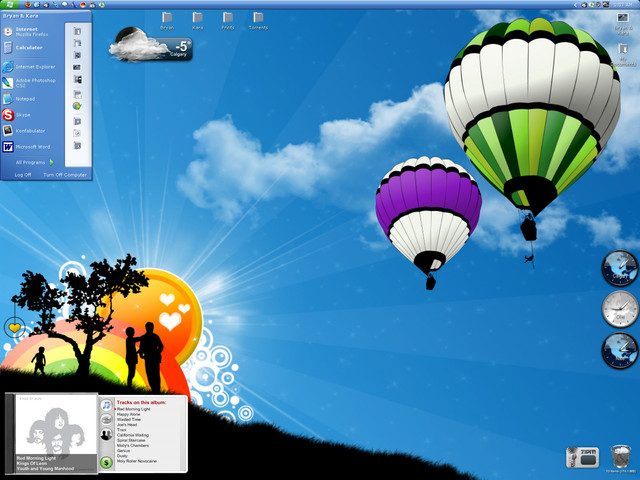The height and width of the screenshot is (480, 640).
Task: Open the Recycle Bin trash can
Action: pos(621,458)
